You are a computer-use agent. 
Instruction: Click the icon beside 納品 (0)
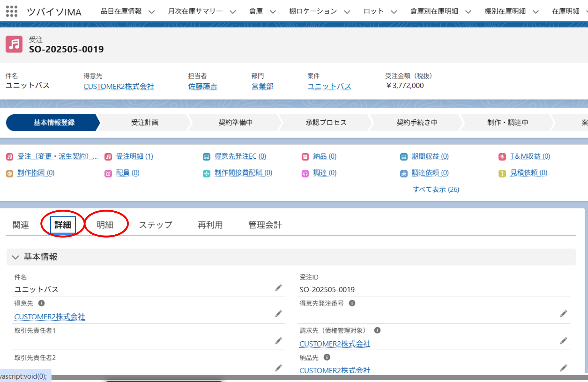[305, 157]
